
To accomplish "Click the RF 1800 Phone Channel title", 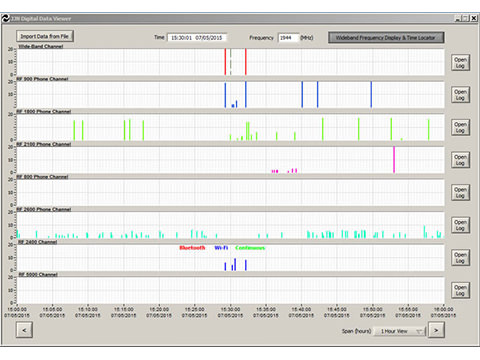I will click(44, 111).
